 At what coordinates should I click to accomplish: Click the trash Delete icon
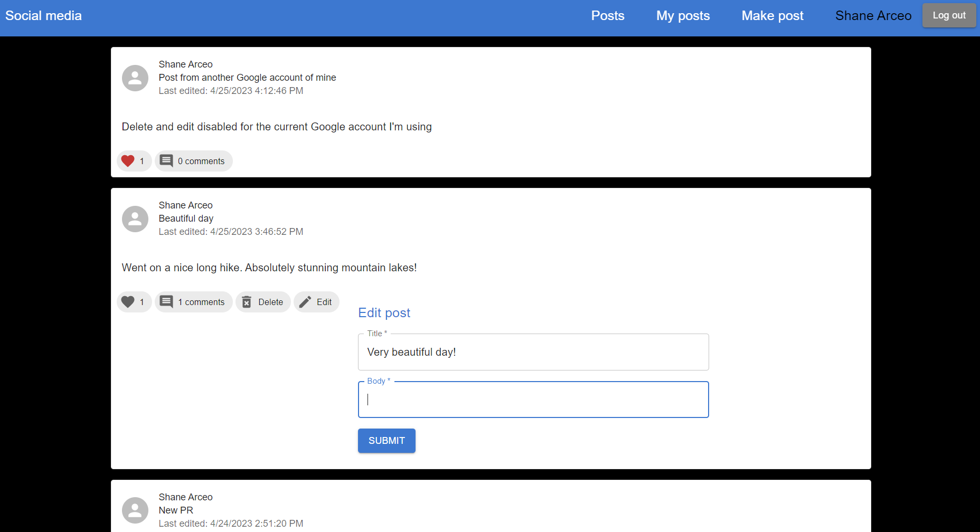(247, 302)
